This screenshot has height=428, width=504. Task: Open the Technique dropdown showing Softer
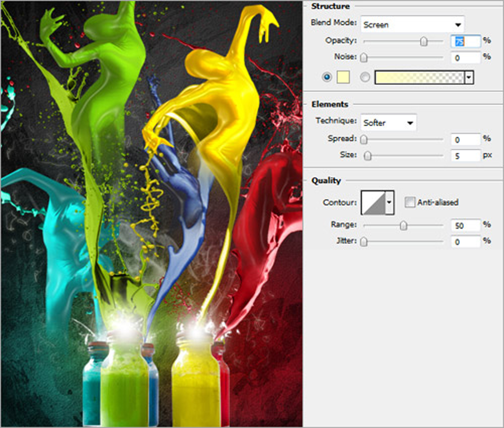pos(388,123)
